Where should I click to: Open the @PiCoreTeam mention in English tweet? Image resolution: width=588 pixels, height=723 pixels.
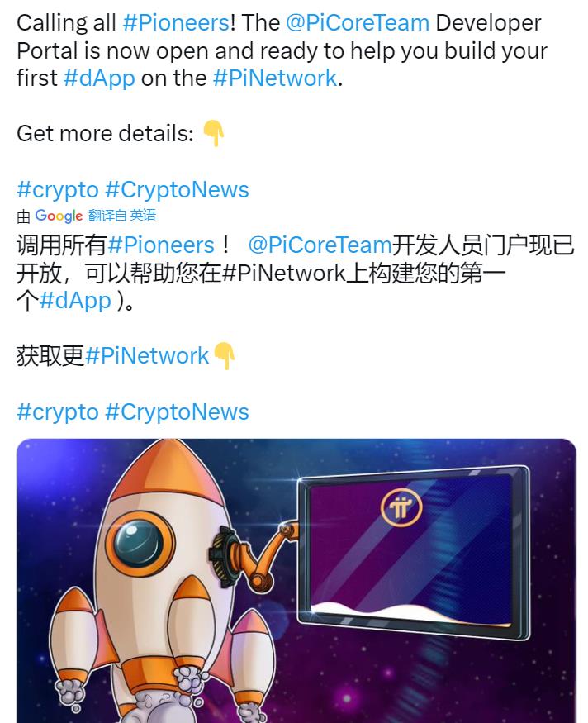pyautogui.click(x=358, y=22)
